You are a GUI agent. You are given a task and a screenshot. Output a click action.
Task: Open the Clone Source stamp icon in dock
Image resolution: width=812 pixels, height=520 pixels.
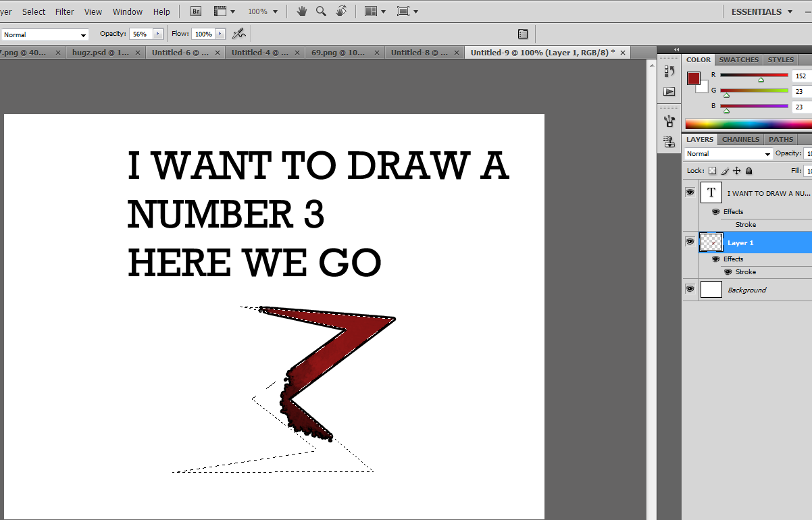669,142
